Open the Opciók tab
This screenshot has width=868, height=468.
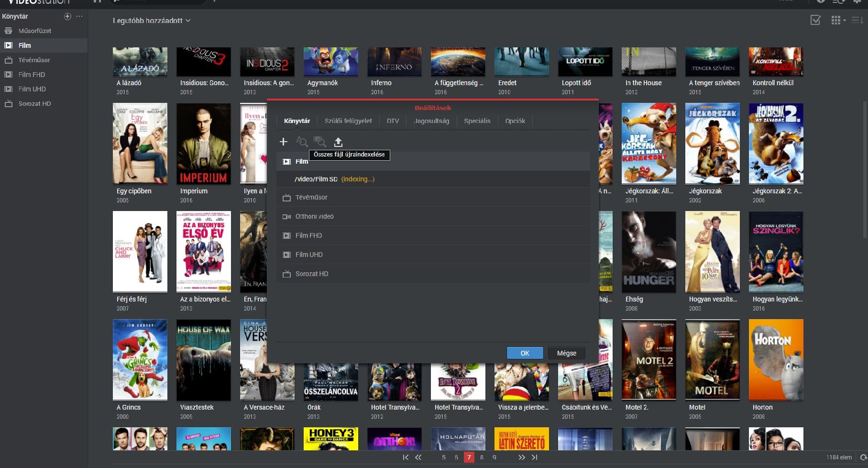coord(515,121)
